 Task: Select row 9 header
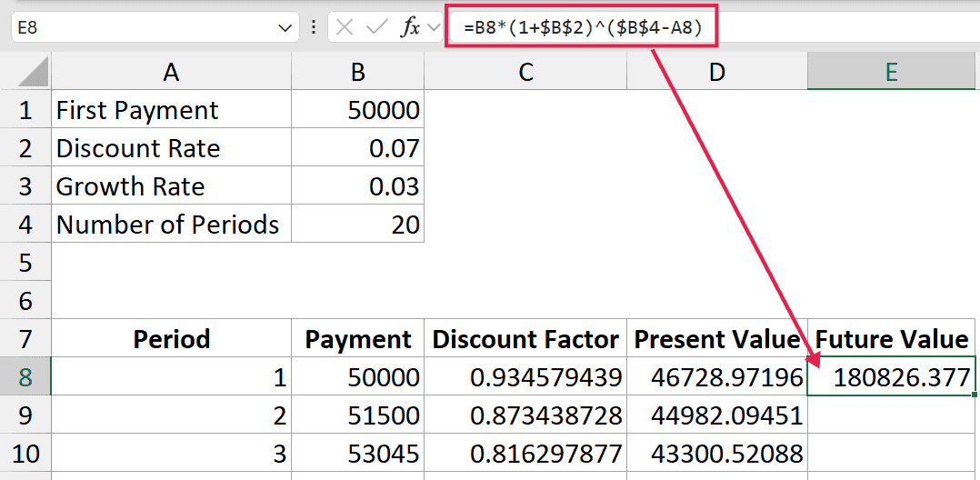click(25, 415)
